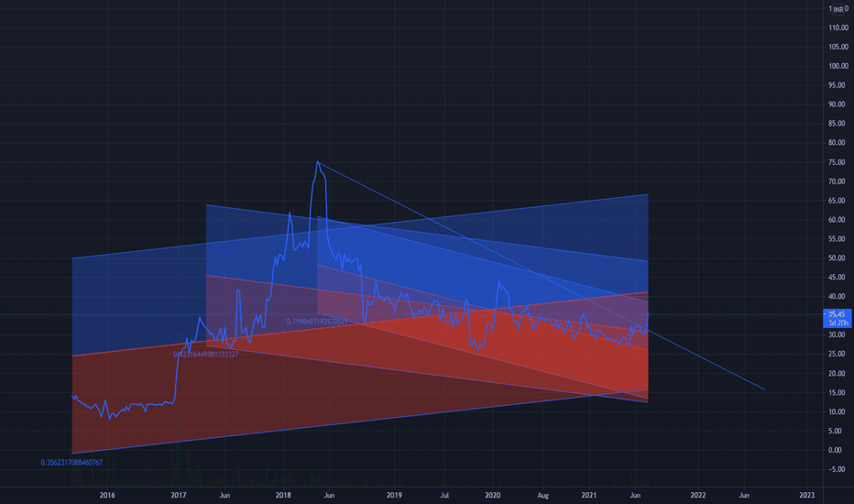Click the 100.00 price axis label
The height and width of the screenshot is (504, 854).
[x=838, y=66]
